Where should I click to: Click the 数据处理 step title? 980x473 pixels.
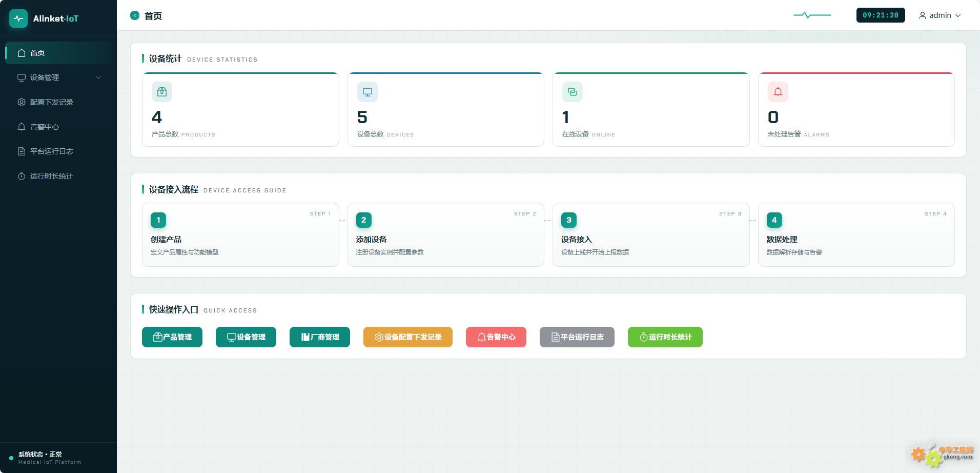(x=782, y=240)
